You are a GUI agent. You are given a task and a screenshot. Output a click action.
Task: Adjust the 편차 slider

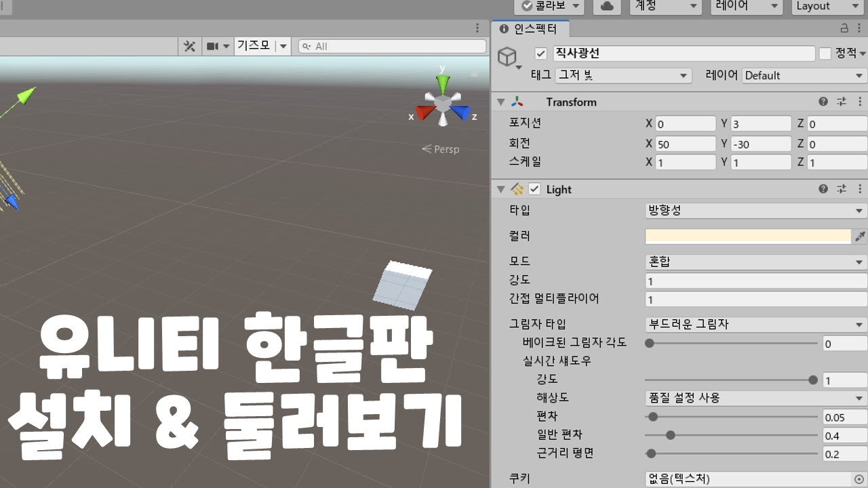[732, 417]
